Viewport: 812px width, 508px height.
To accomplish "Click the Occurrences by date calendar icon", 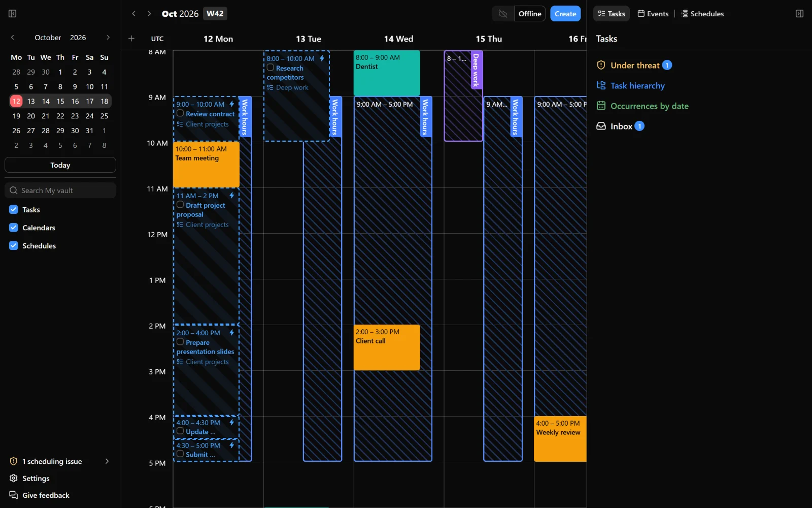I will (601, 106).
